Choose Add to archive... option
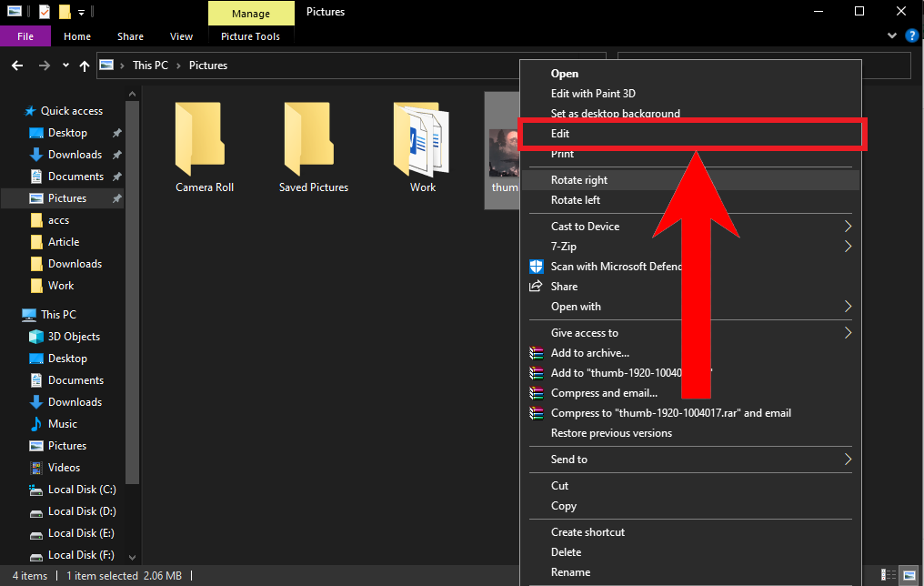Screen dimensions: 924x586 point(690,353)
